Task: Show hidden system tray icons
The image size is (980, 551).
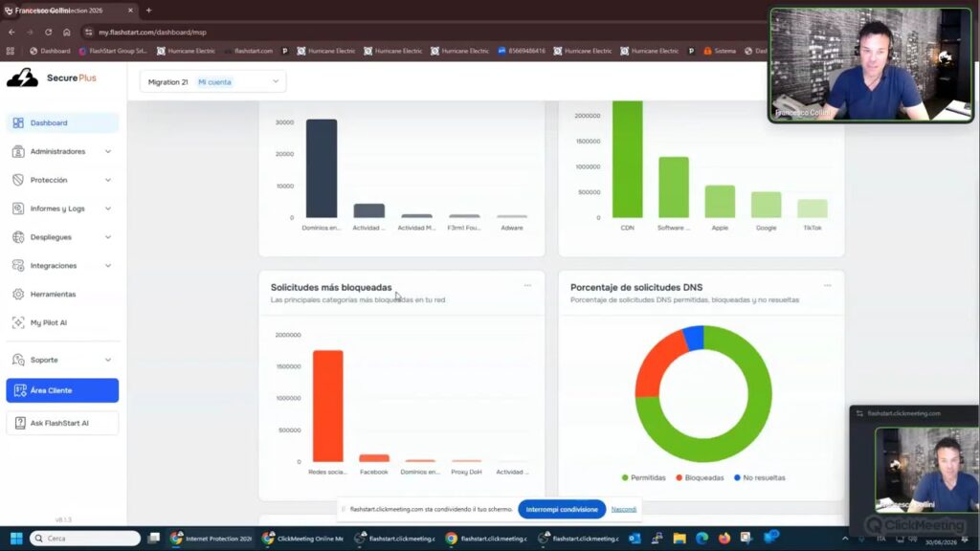Action: 845,539
